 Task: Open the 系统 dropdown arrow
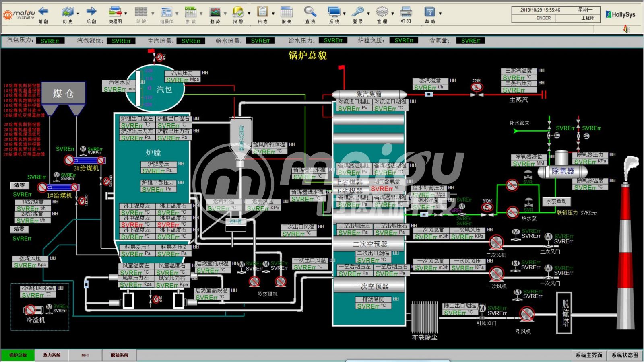345,14
